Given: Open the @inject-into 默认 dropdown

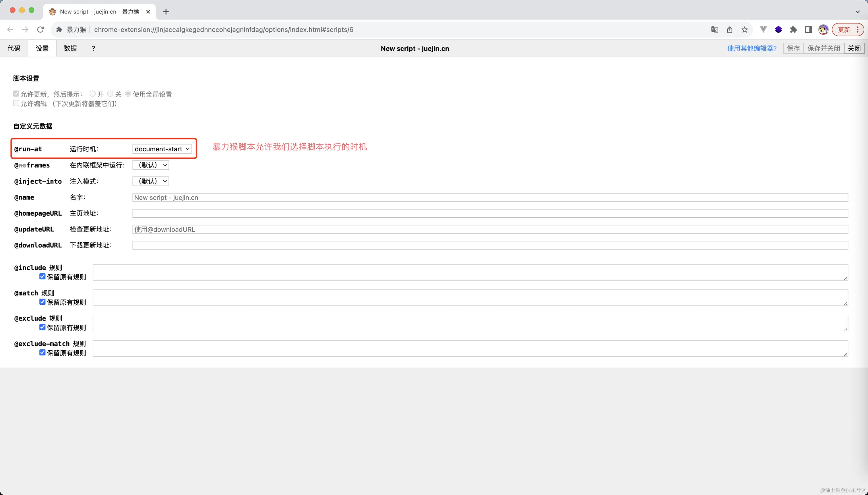Looking at the screenshot, I should [x=151, y=181].
